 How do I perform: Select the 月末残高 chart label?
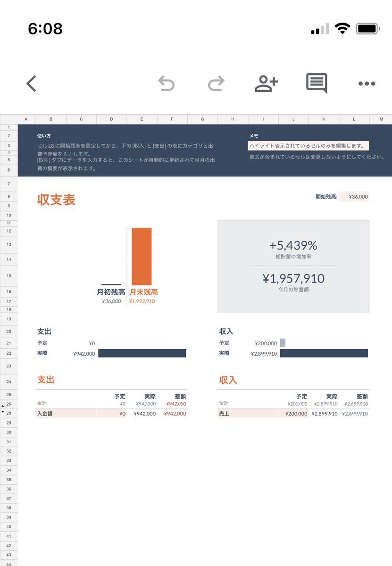pyautogui.click(x=144, y=292)
